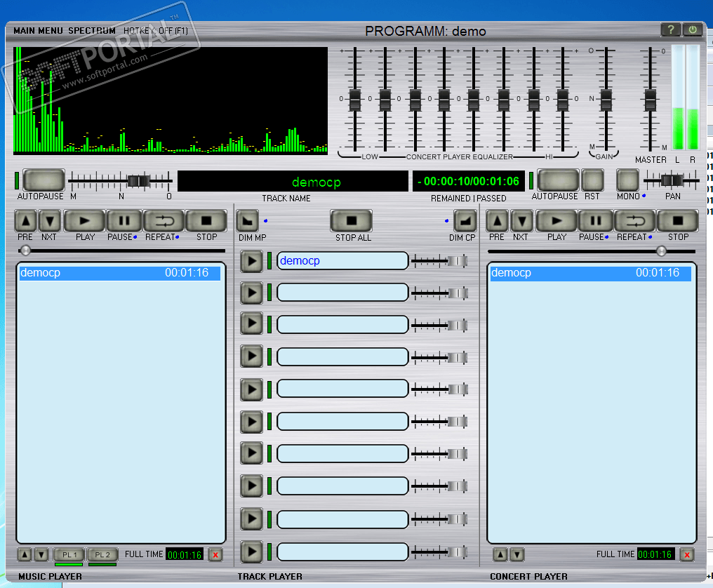This screenshot has width=713, height=588.
Task: Click the power exit icon
Action: pyautogui.click(x=693, y=30)
